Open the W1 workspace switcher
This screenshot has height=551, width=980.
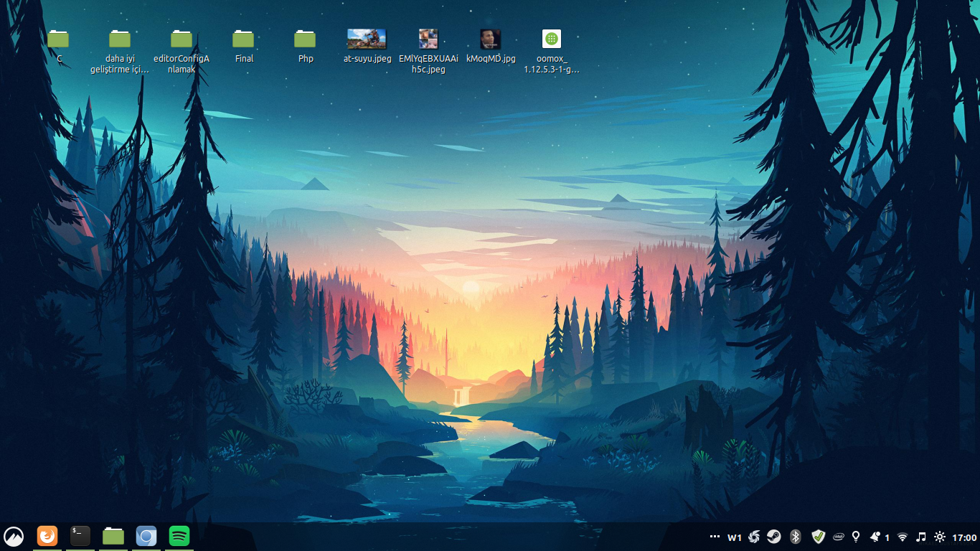coord(735,537)
